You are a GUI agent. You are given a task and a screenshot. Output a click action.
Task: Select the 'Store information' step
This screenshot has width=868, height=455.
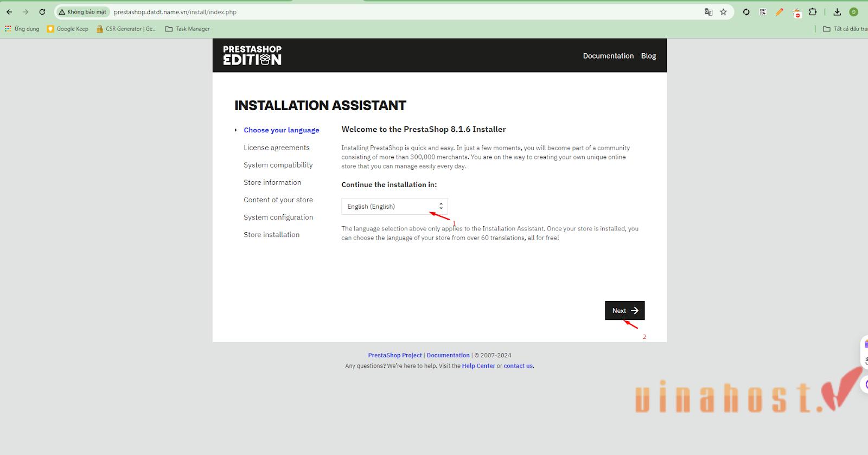(x=272, y=182)
